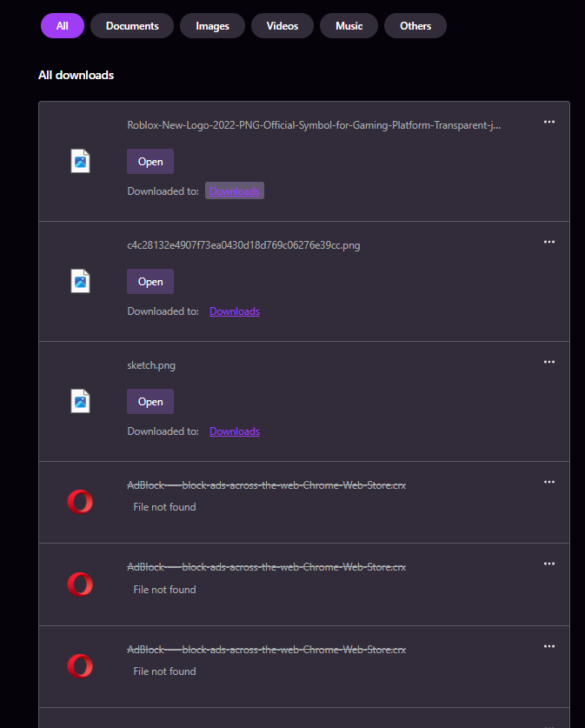Click the All downloads heading
This screenshot has width=585, height=728.
pyautogui.click(x=76, y=75)
